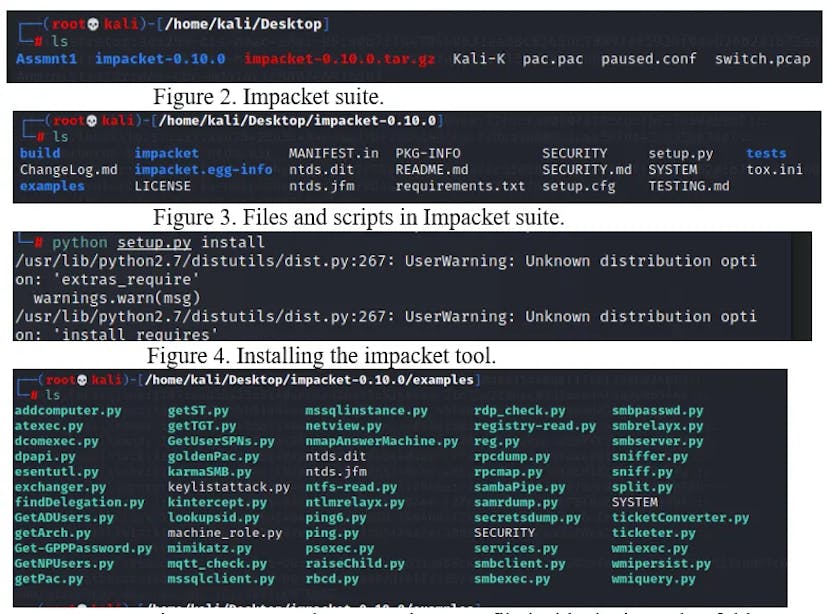
Task: Select requirements.txt in the impacket folder listing
Action: coord(459,186)
